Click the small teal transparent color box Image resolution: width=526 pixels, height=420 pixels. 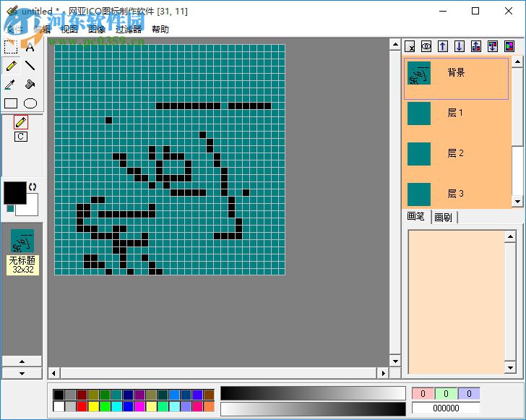(10, 208)
